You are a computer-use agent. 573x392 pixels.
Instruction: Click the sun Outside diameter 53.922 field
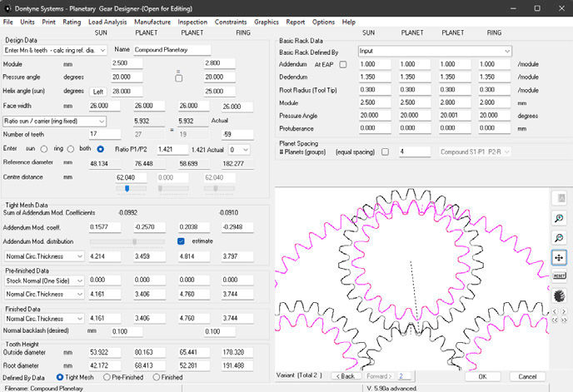(105, 352)
